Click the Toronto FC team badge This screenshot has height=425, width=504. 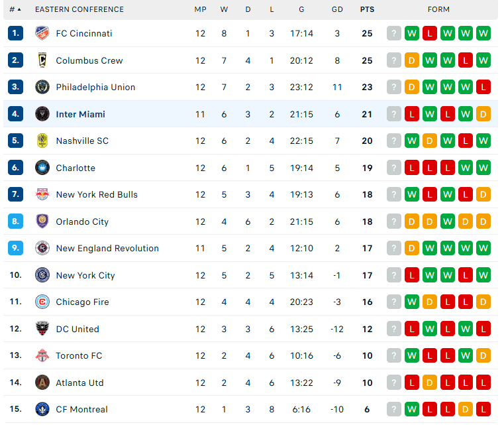click(x=42, y=355)
